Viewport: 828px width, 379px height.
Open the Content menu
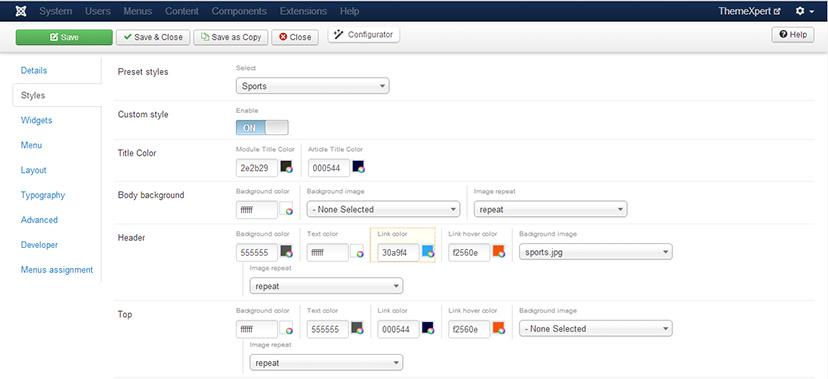click(x=182, y=11)
